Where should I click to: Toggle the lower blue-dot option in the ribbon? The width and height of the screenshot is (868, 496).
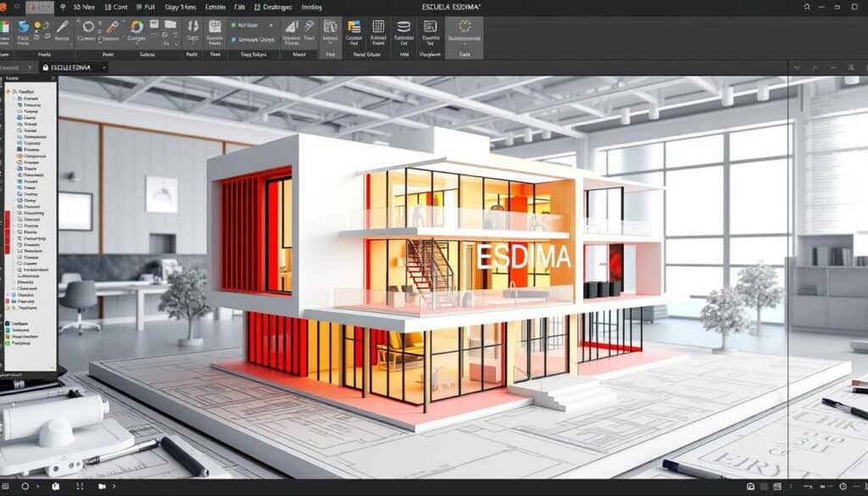click(x=234, y=39)
